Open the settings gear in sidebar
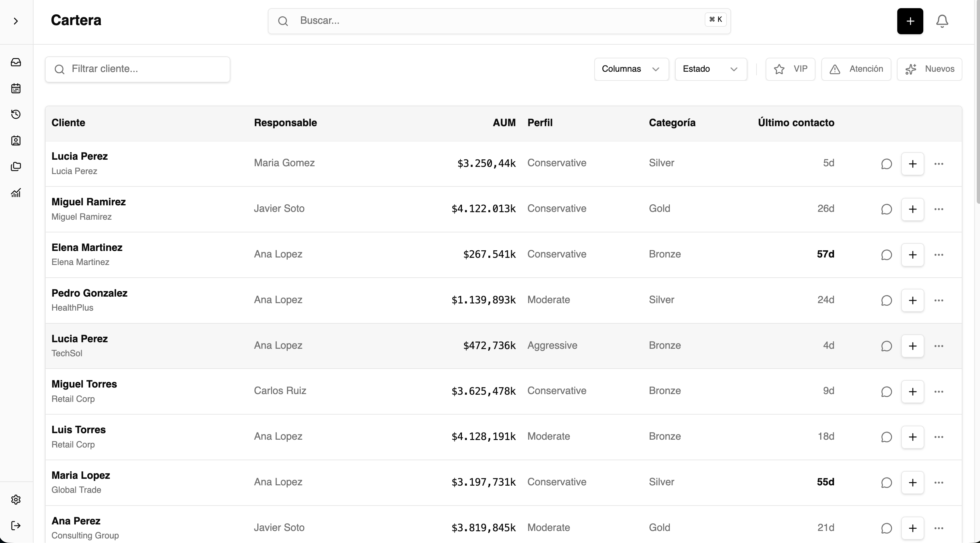The image size is (980, 543). (16, 499)
